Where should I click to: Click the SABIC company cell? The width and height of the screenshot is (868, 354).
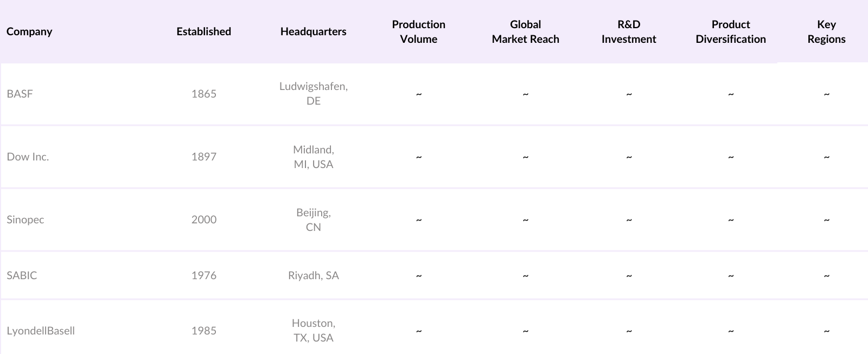click(x=22, y=275)
